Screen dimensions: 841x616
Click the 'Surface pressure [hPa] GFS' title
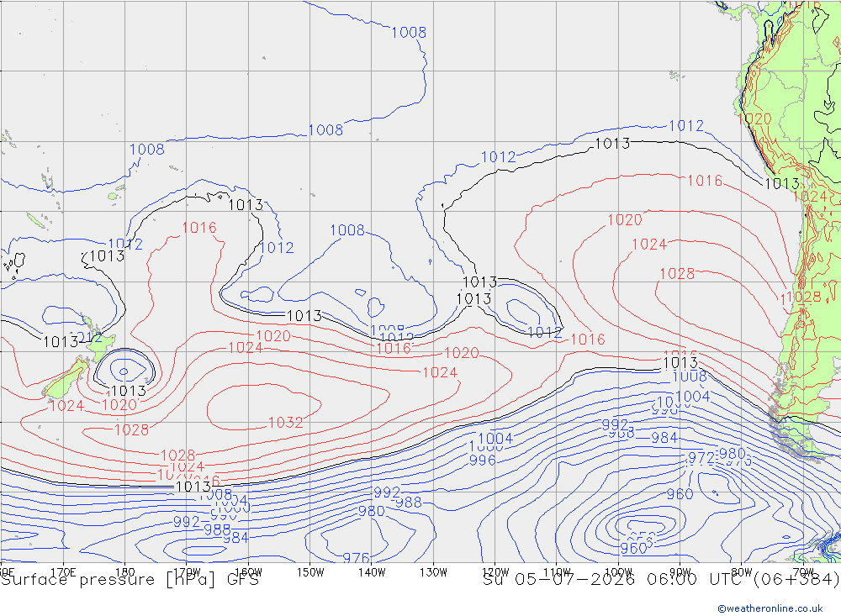pos(130,580)
